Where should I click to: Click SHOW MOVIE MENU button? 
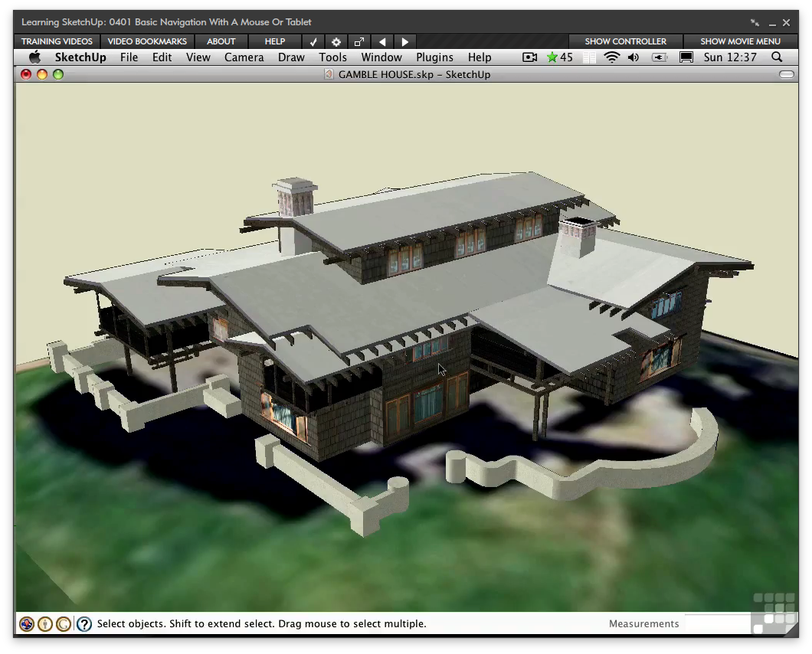click(x=741, y=41)
